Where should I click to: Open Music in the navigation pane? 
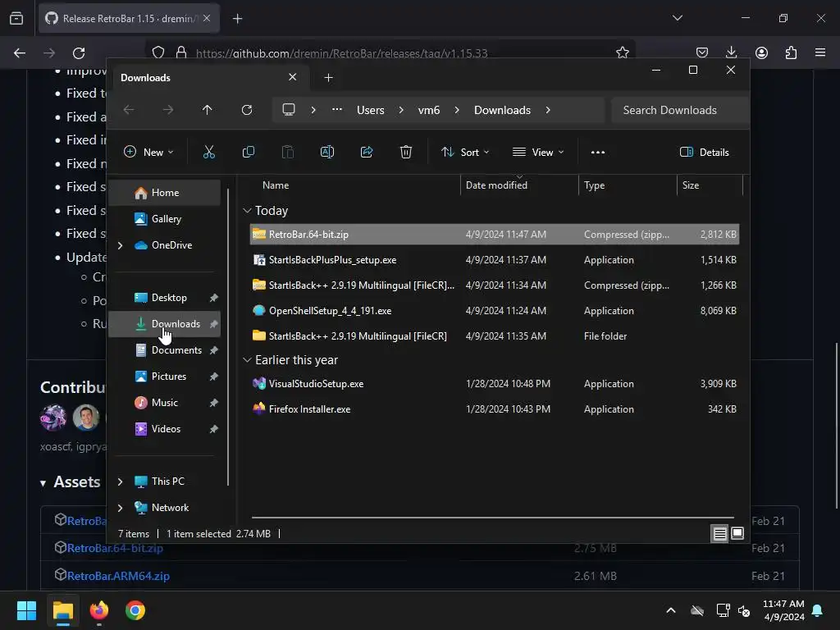pyautogui.click(x=164, y=403)
